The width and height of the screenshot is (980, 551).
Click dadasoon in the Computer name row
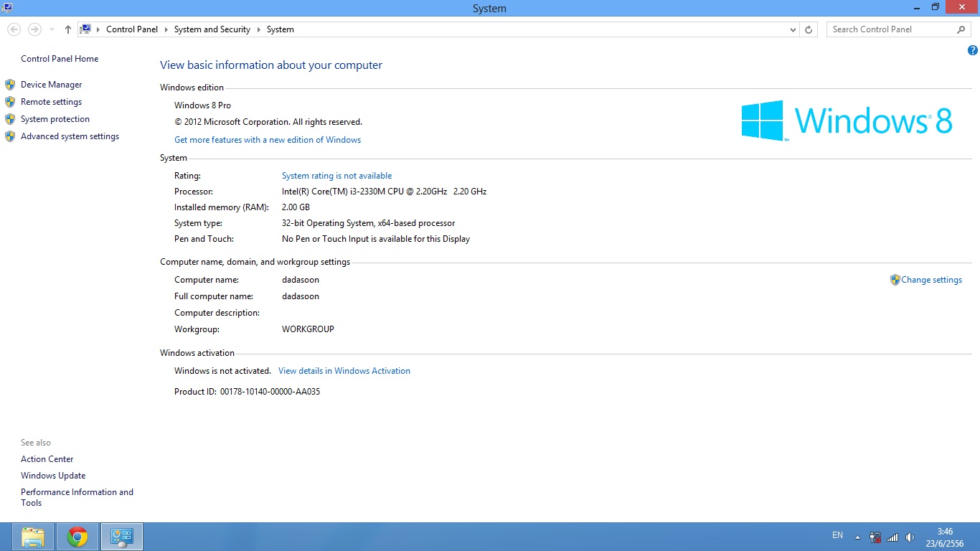301,280
